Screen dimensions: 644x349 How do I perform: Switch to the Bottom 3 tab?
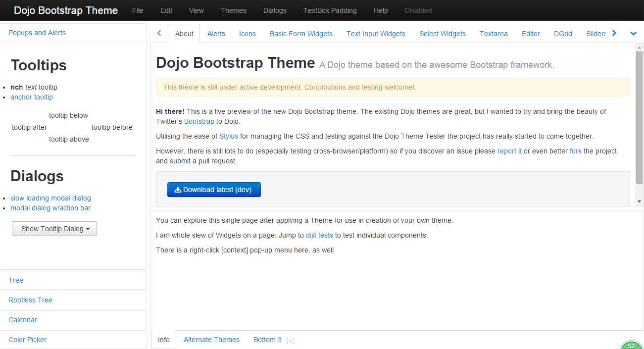(x=267, y=340)
